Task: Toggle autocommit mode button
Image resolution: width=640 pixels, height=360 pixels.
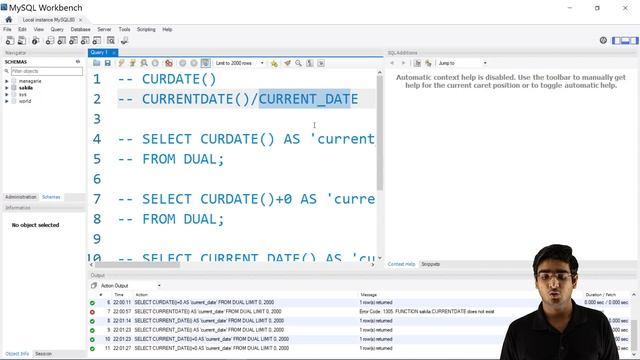Action: click(x=205, y=63)
